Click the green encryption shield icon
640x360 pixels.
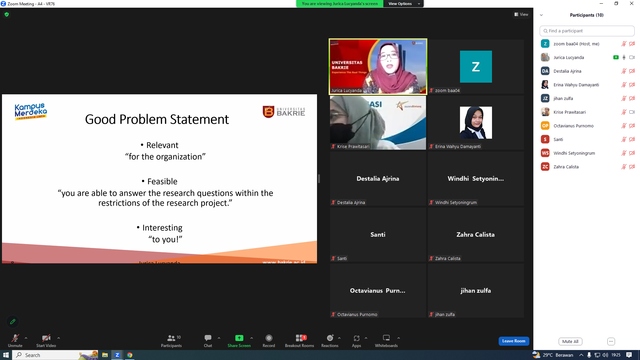(x=7, y=14)
